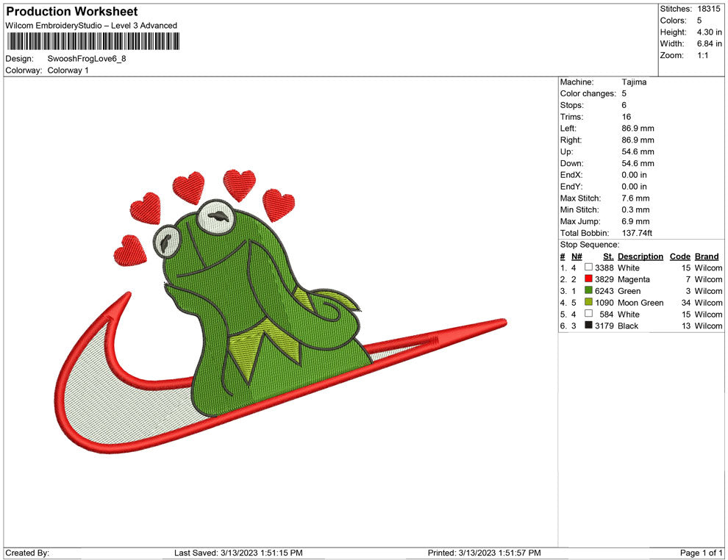Select the stitch count 6243
This screenshot has height=560, width=728.
pos(604,291)
